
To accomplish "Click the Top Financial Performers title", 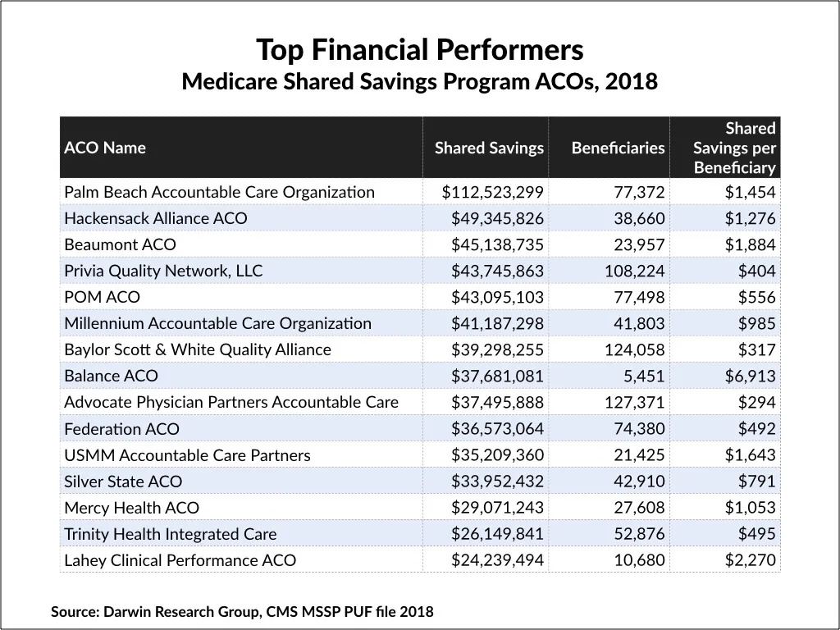I will pos(420,50).
